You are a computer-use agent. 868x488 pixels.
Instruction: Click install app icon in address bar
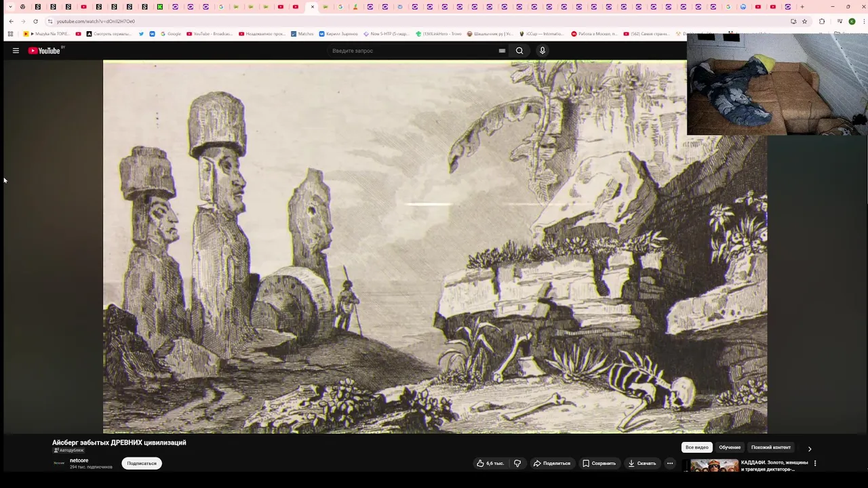click(793, 21)
